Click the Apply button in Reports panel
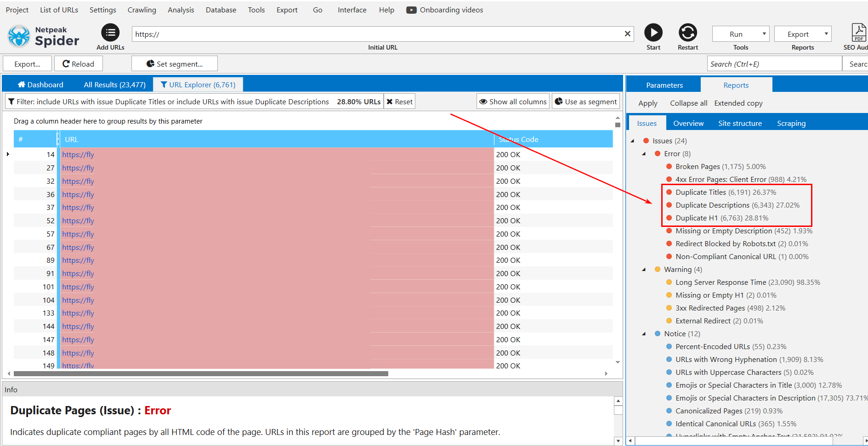Image resolution: width=868 pixels, height=446 pixels. (647, 103)
